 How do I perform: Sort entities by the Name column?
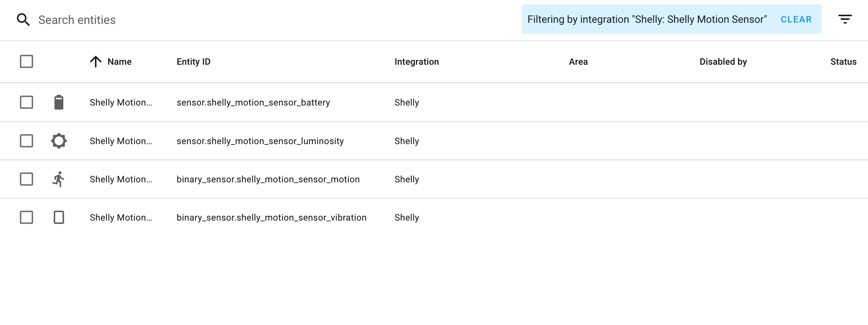[x=119, y=61]
